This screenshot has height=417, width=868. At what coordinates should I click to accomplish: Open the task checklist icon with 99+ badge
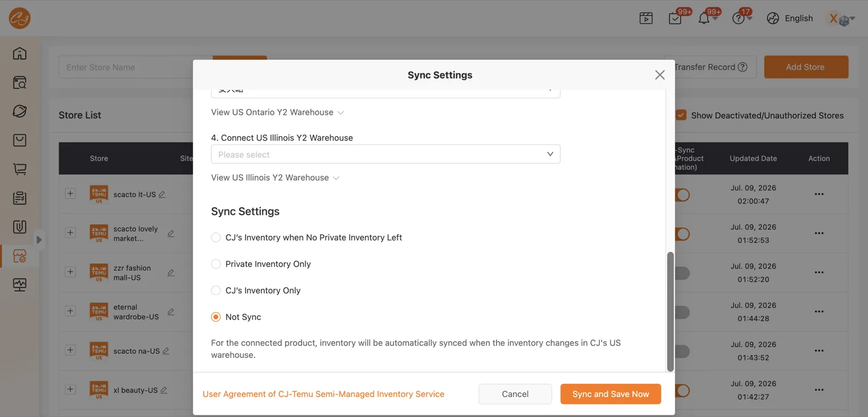pos(675,18)
